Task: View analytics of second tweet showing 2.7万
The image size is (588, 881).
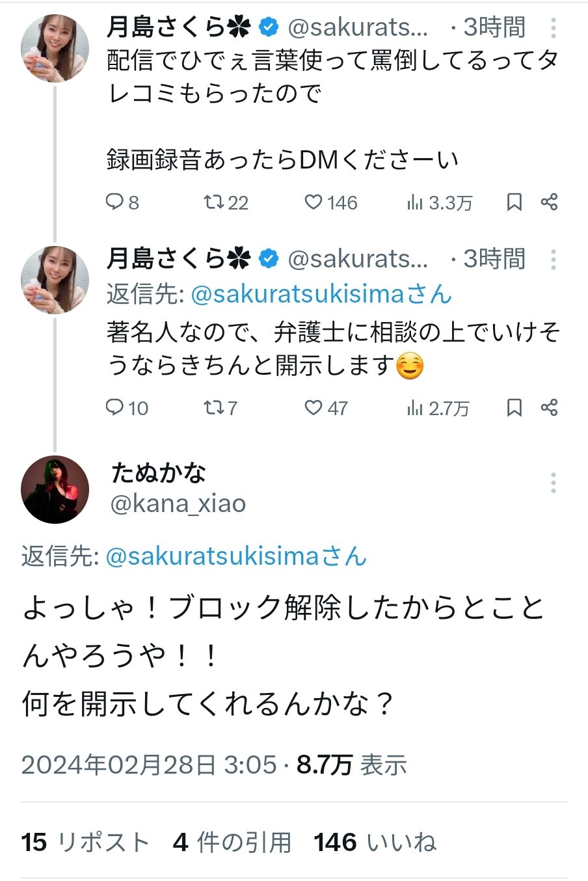Action: (414, 408)
